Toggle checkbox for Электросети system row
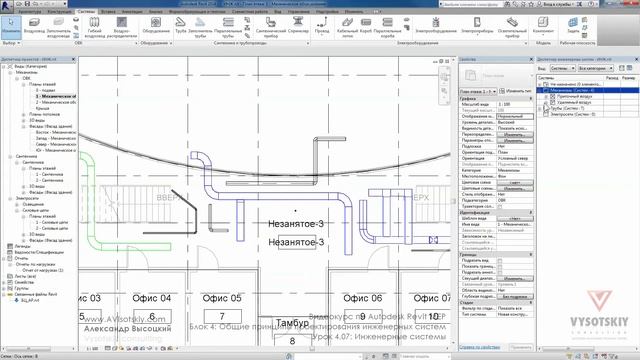640x360 pixels. click(546, 115)
